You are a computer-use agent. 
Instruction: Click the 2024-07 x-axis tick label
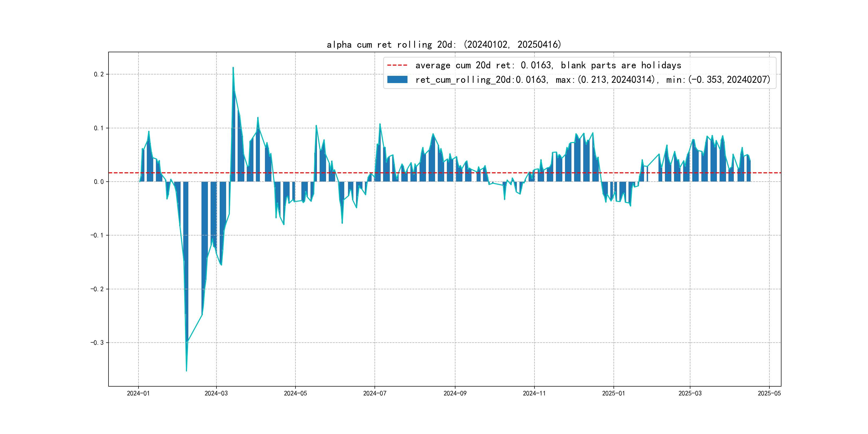coord(375,393)
